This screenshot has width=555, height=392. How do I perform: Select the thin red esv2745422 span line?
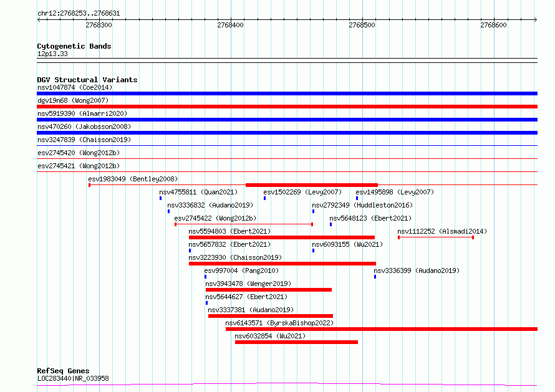[x=244, y=224]
